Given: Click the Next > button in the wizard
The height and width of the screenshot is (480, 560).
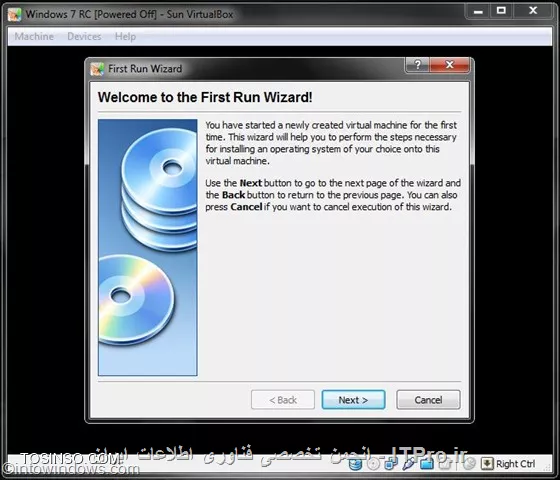Looking at the screenshot, I should [x=353, y=400].
